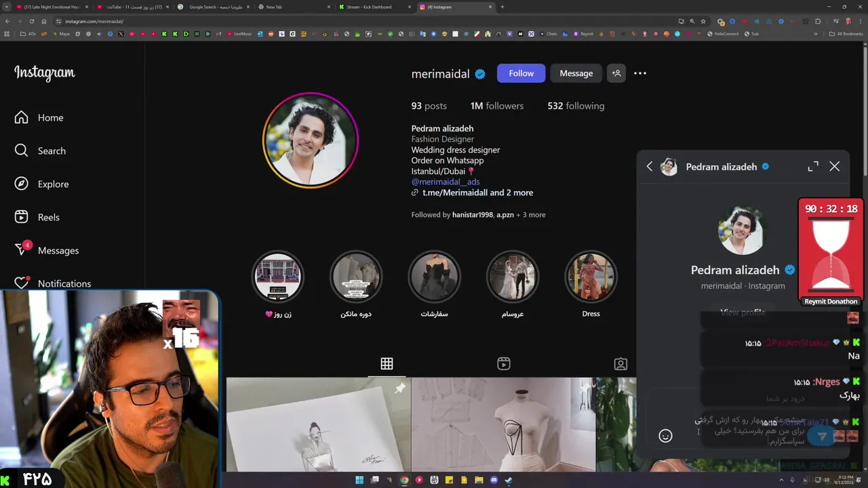Screen dimensions: 868x488
Task: Click the similar accounts person-plus icon
Action: coord(616,73)
